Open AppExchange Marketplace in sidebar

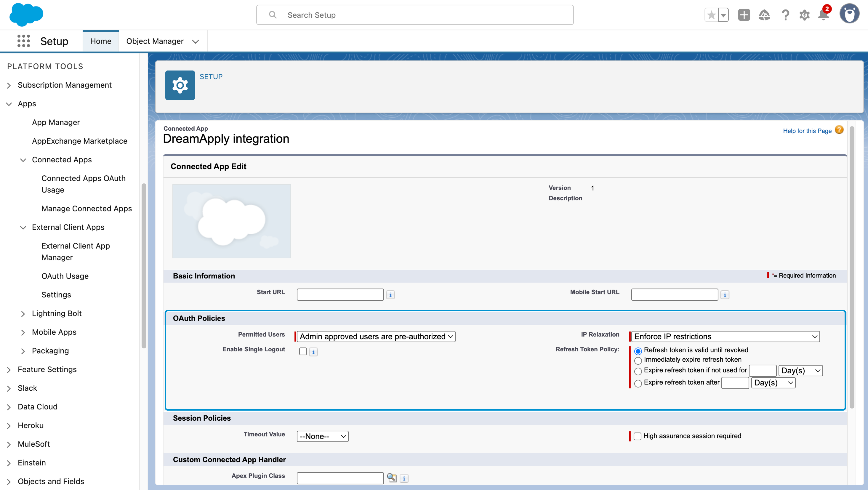79,141
